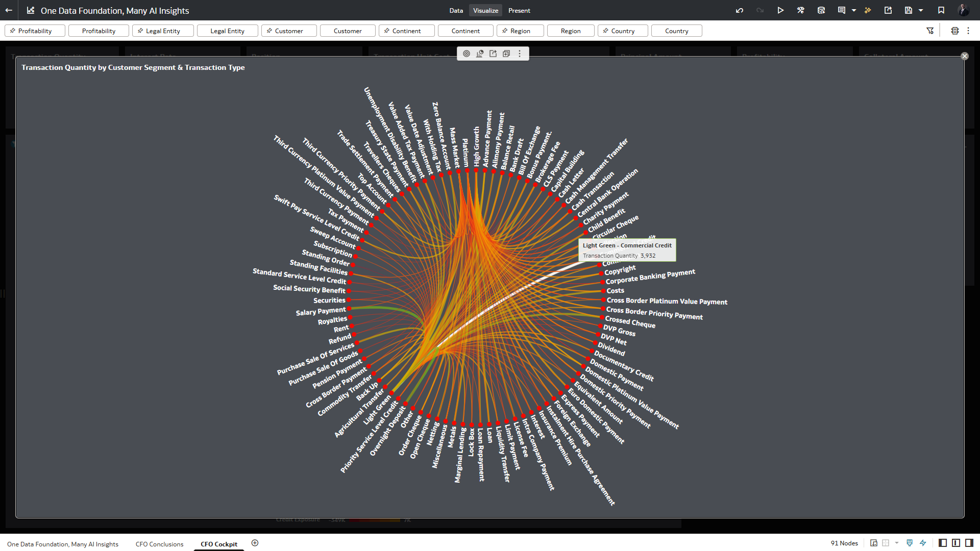This screenshot has height=551, width=980.
Task: Click the Export share icon
Action: (x=888, y=10)
